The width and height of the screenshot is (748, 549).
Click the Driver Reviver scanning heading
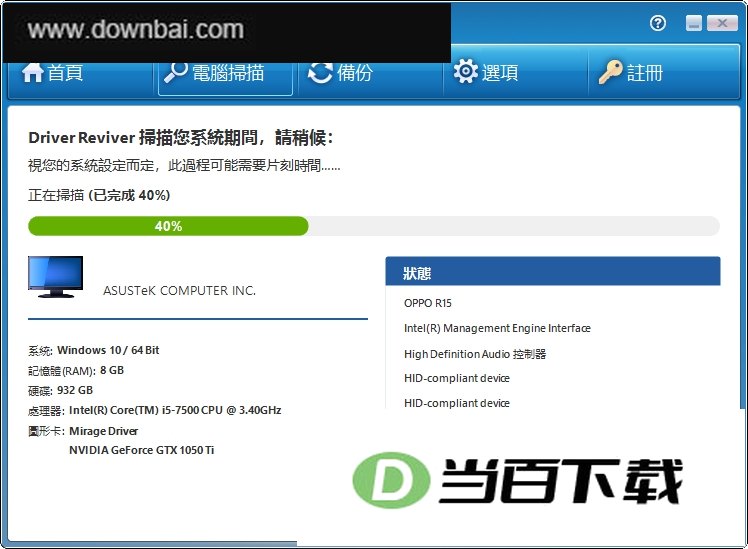181,138
